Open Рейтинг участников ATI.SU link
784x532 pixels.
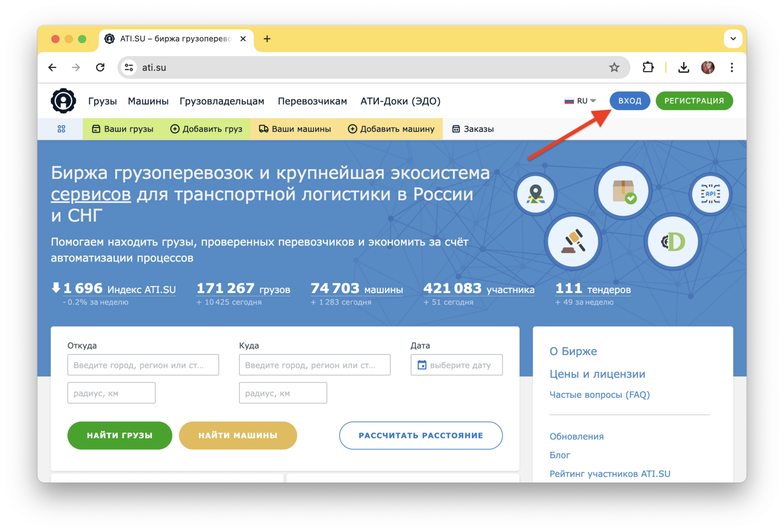tap(609, 474)
